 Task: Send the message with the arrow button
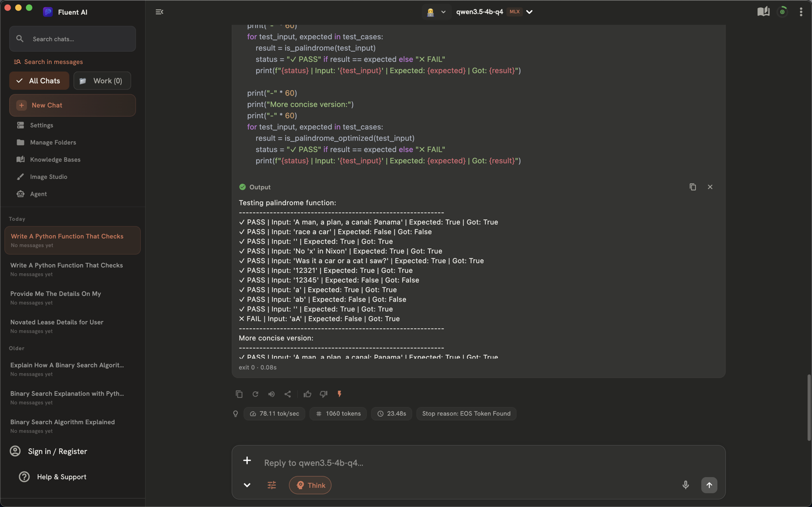[709, 485]
